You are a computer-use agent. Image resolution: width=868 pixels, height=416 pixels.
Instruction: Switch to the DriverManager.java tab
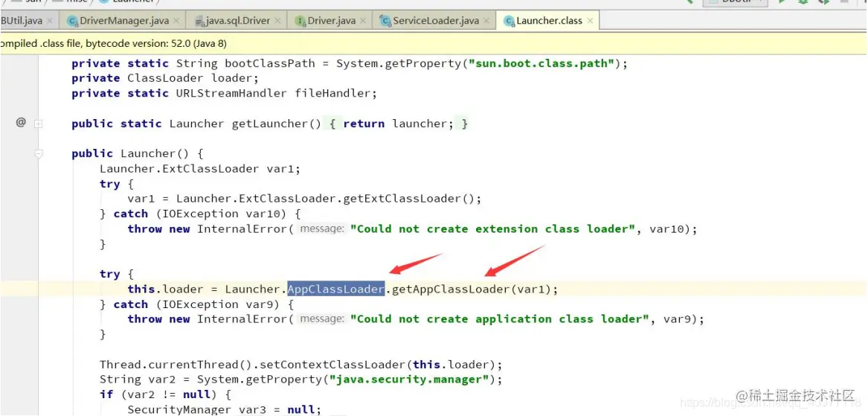point(124,21)
